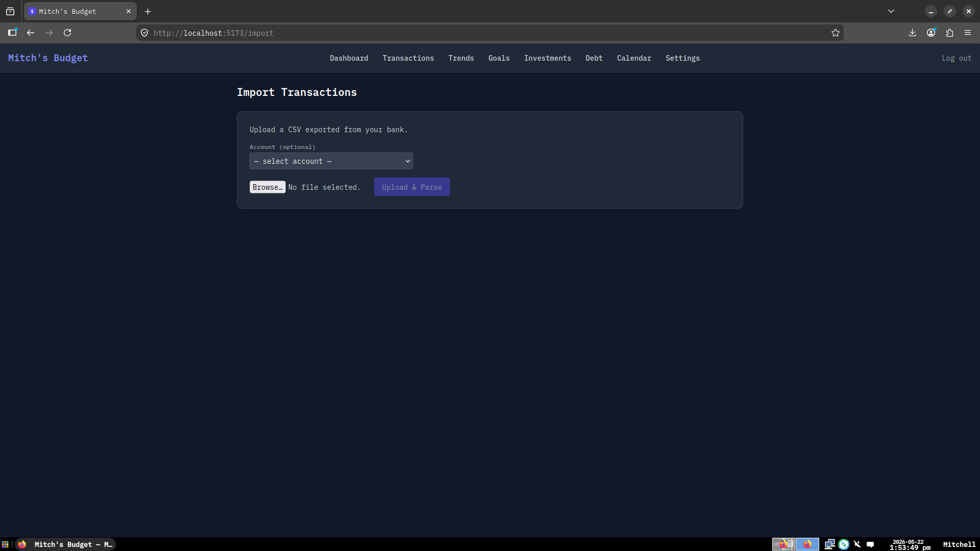
Task: Navigate to Trends
Action: (x=461, y=58)
